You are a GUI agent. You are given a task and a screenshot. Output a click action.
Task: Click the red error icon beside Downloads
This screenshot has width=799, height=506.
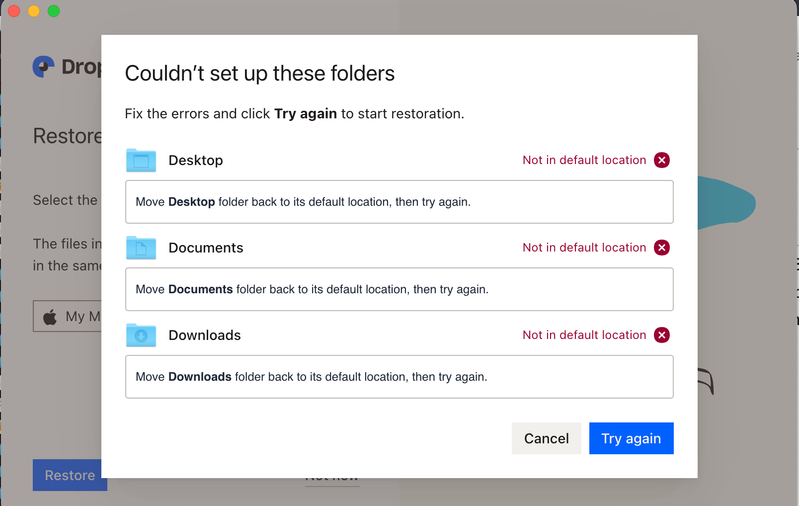662,335
